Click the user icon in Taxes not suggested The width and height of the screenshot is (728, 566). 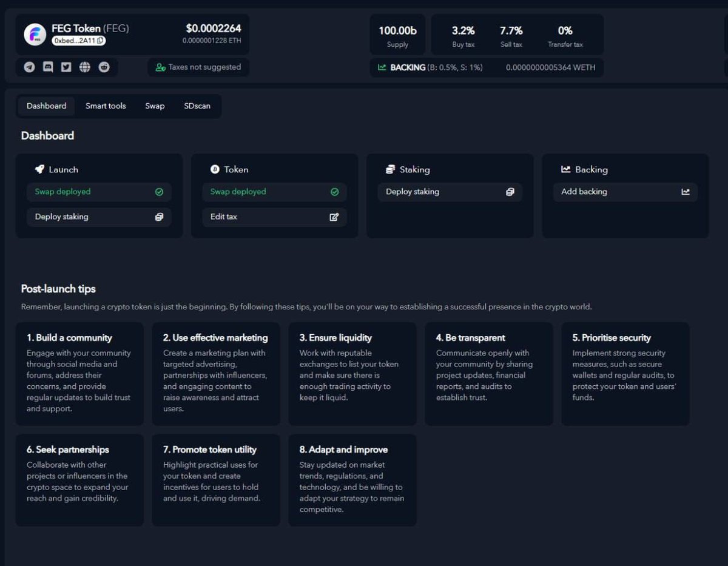coord(160,67)
